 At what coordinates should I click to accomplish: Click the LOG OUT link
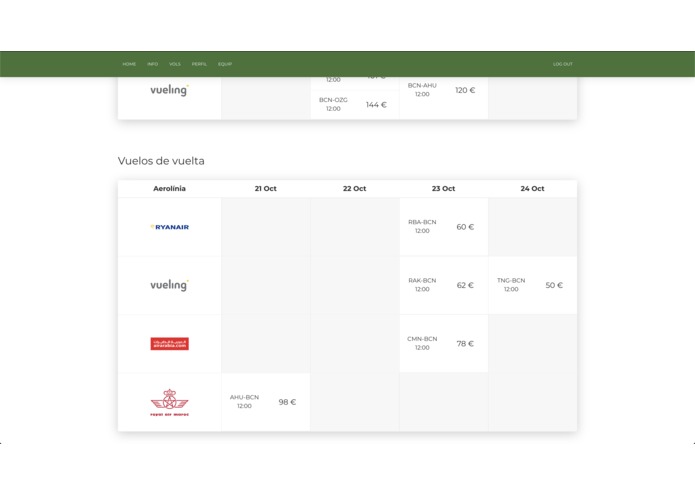point(562,64)
